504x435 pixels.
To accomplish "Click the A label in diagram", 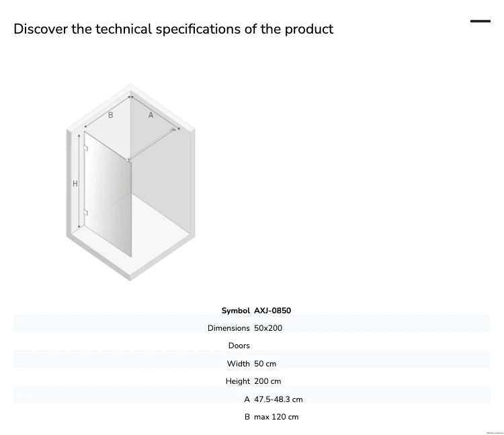I will pos(151,115).
